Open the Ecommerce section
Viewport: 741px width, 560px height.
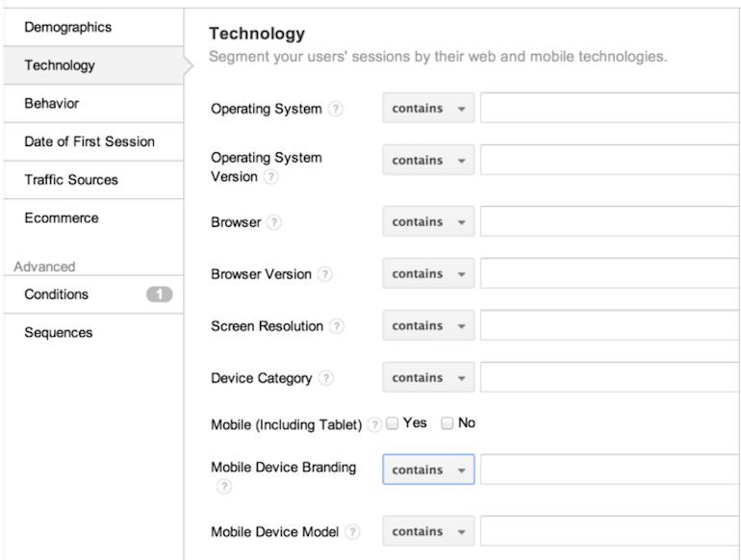[62, 218]
